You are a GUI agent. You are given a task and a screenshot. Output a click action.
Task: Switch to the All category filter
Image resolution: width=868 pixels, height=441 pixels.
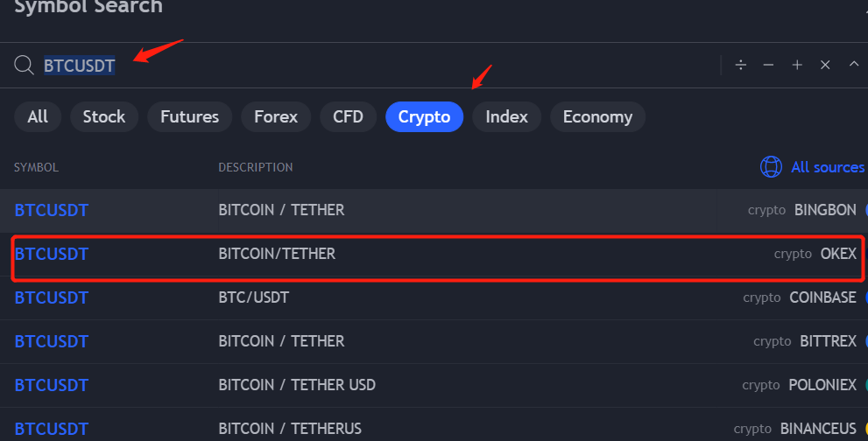pos(38,116)
